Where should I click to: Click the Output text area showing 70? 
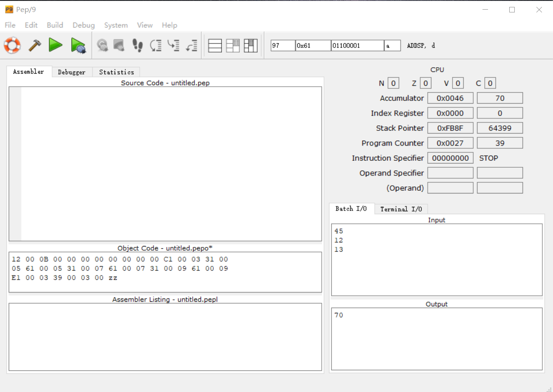point(437,339)
